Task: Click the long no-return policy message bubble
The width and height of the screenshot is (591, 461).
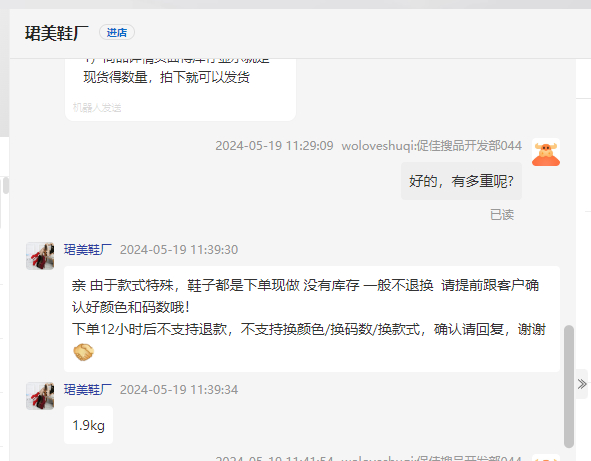Action: (x=312, y=319)
